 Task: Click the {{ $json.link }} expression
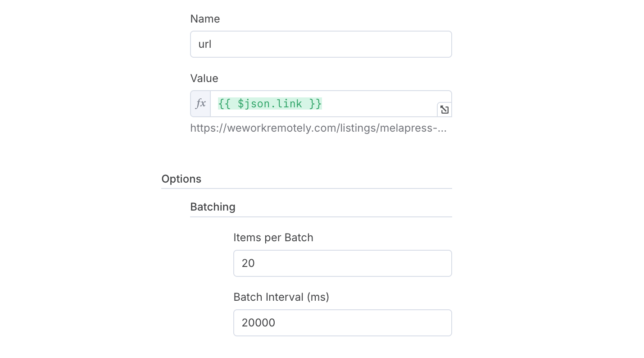click(269, 103)
